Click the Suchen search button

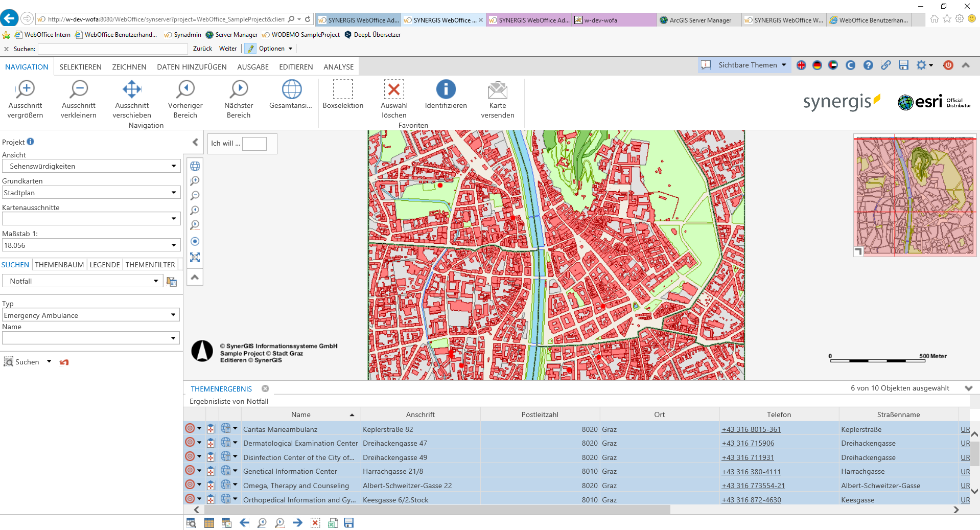pos(22,362)
